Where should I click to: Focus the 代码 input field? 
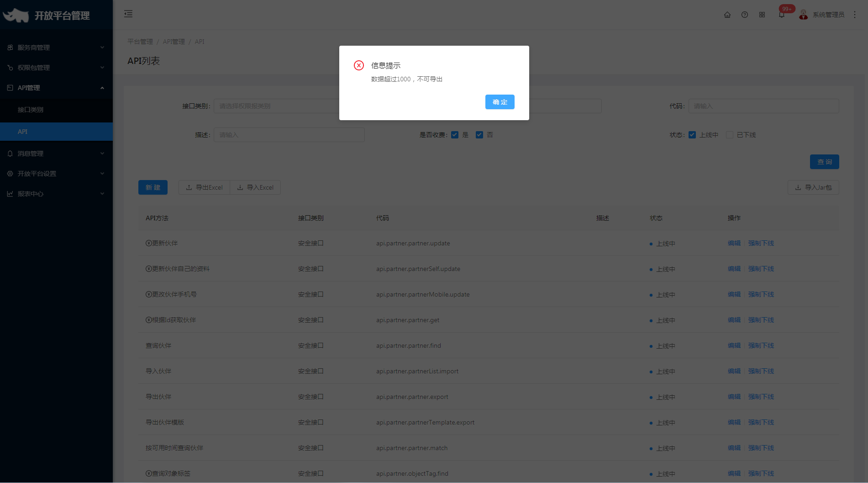[x=764, y=106]
